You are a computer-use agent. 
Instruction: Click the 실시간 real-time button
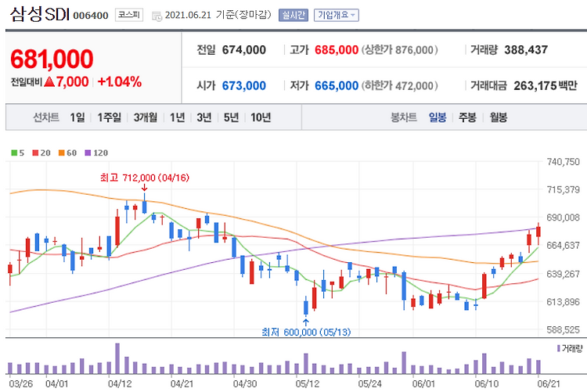pyautogui.click(x=293, y=15)
